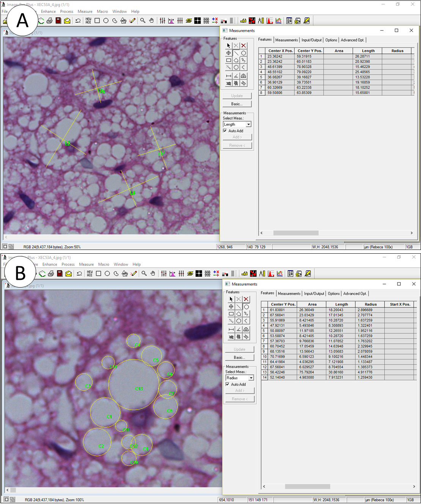421x504 pixels.
Task: Open Help menu in window A
Action: pos(136,11)
